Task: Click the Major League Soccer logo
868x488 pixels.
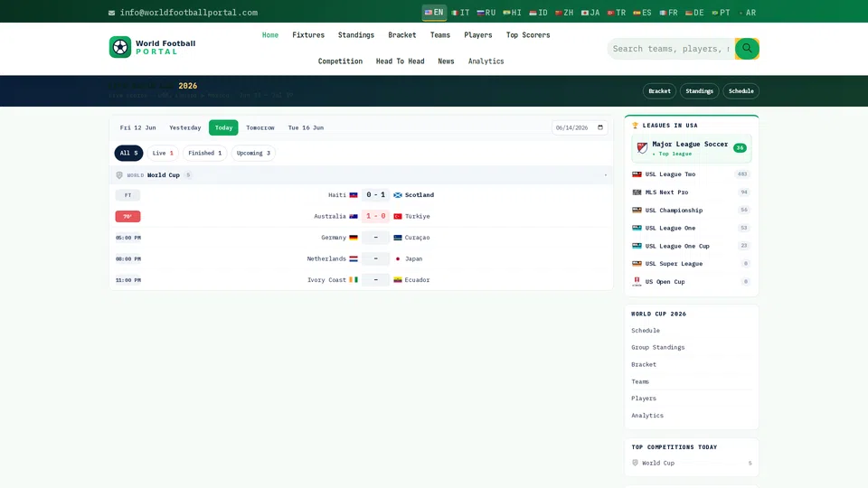Action: pos(642,147)
